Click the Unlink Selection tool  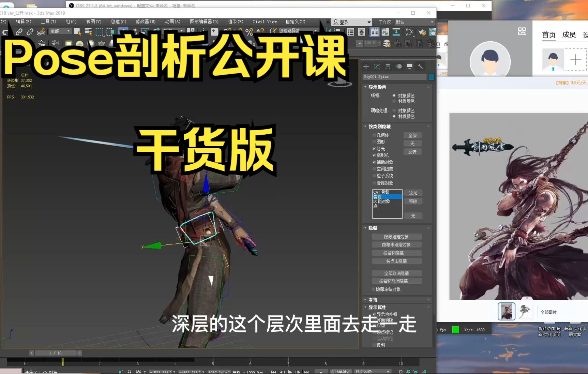[30, 32]
